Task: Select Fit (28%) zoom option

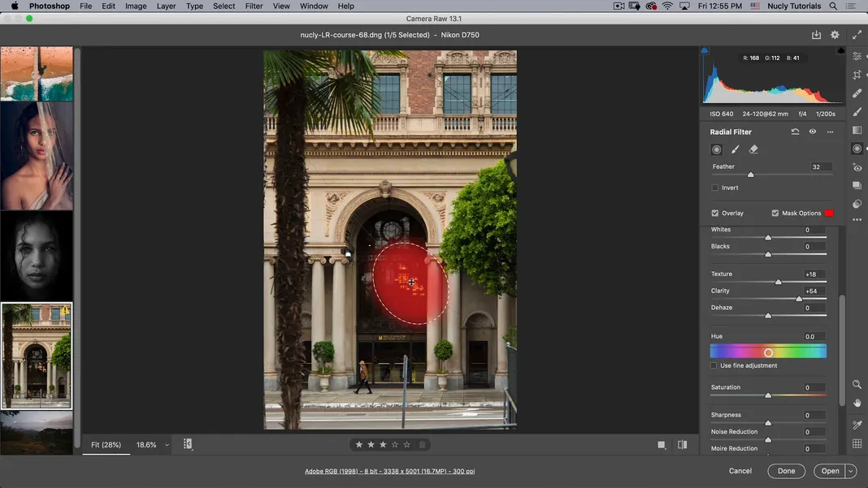Action: click(x=106, y=445)
